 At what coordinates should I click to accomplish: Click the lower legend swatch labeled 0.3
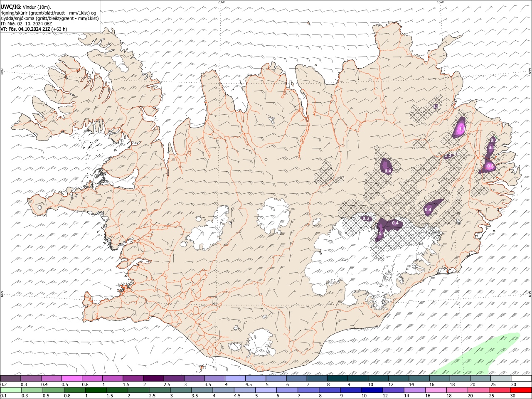[32, 390]
